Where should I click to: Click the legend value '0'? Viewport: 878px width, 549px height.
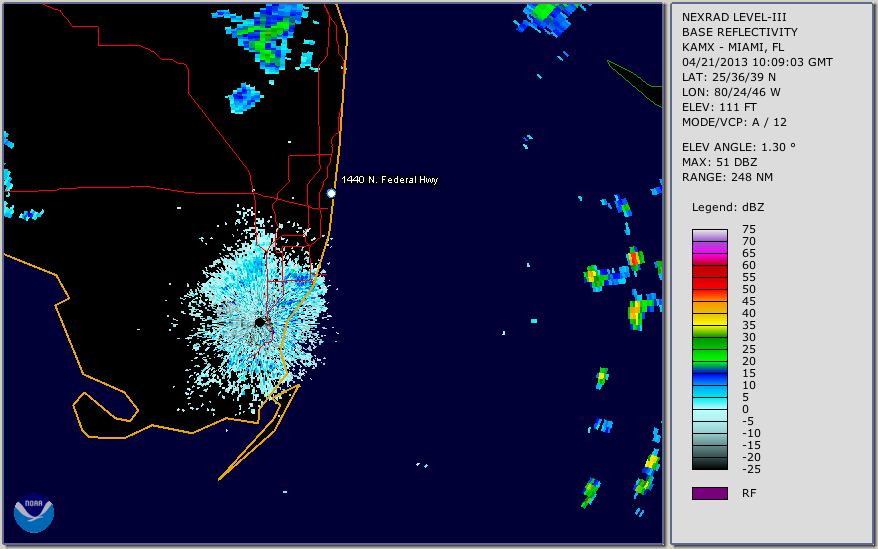745,410
